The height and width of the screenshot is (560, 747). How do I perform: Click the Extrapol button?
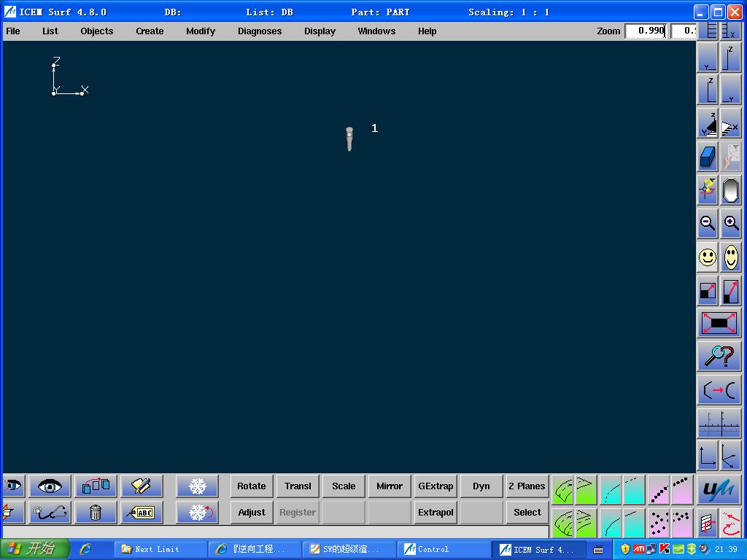pyautogui.click(x=436, y=513)
